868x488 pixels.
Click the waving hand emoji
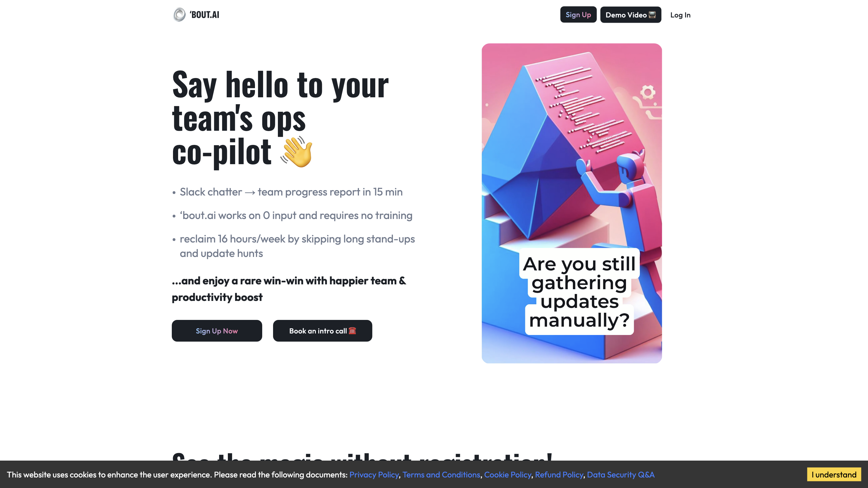[297, 152]
